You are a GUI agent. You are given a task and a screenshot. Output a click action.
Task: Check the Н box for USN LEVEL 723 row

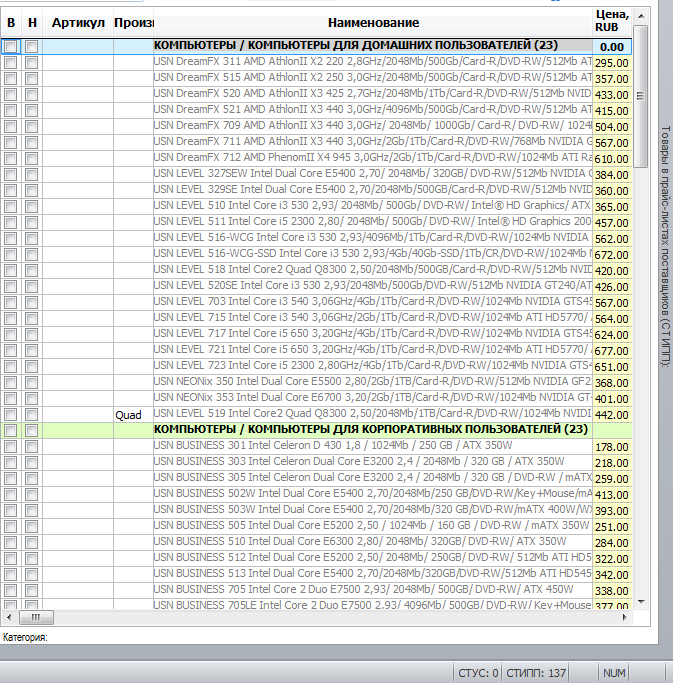31,366
